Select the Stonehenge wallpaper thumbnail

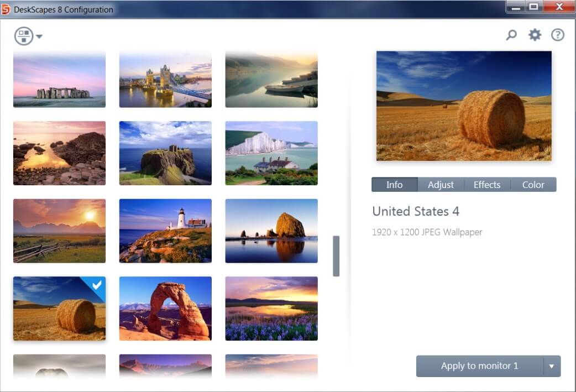point(59,80)
